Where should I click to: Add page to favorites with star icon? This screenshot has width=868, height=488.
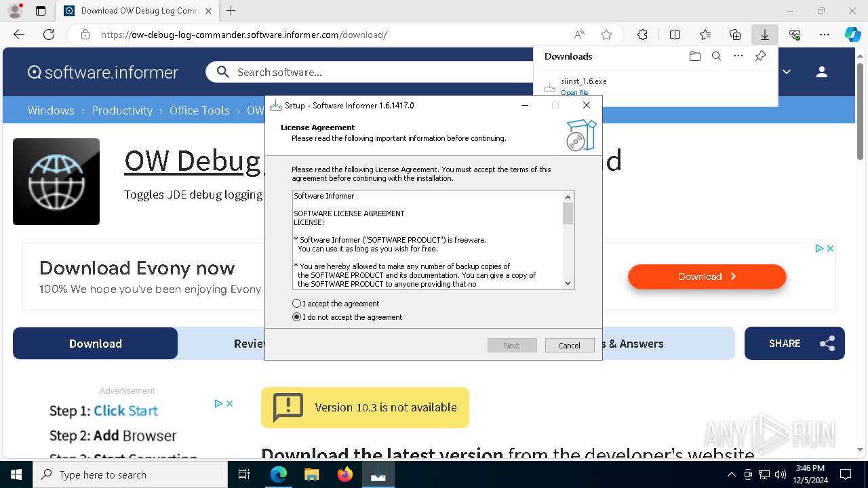(x=606, y=35)
